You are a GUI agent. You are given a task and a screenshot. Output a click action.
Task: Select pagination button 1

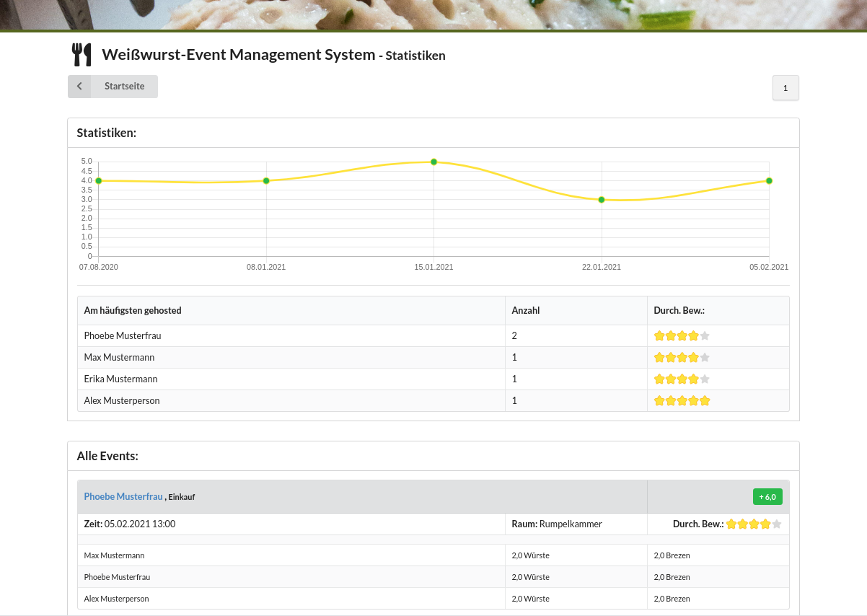pyautogui.click(x=785, y=87)
